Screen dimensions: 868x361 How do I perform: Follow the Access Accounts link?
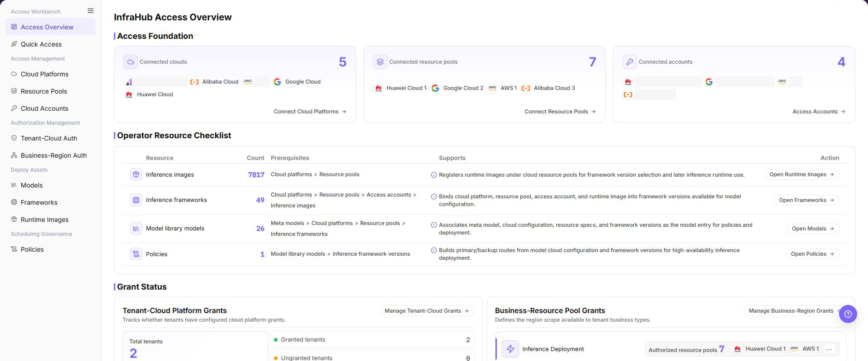point(819,112)
